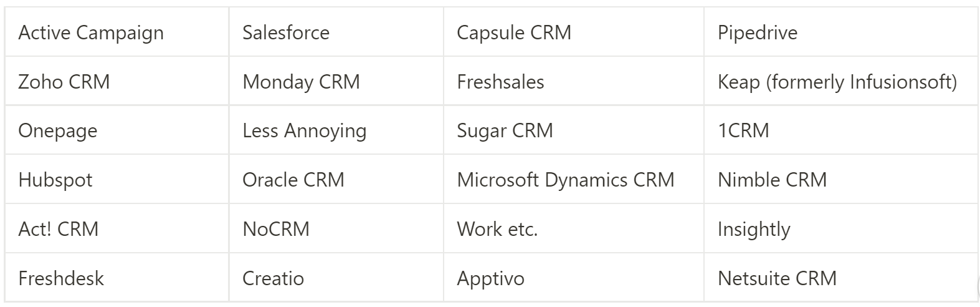
Task: Click the Hubspot cell
Action: [55, 180]
